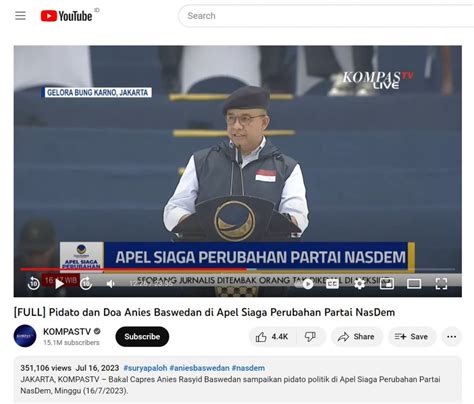Subscribe to KOMPASTV channel
This screenshot has width=474, height=404.
pos(142,337)
